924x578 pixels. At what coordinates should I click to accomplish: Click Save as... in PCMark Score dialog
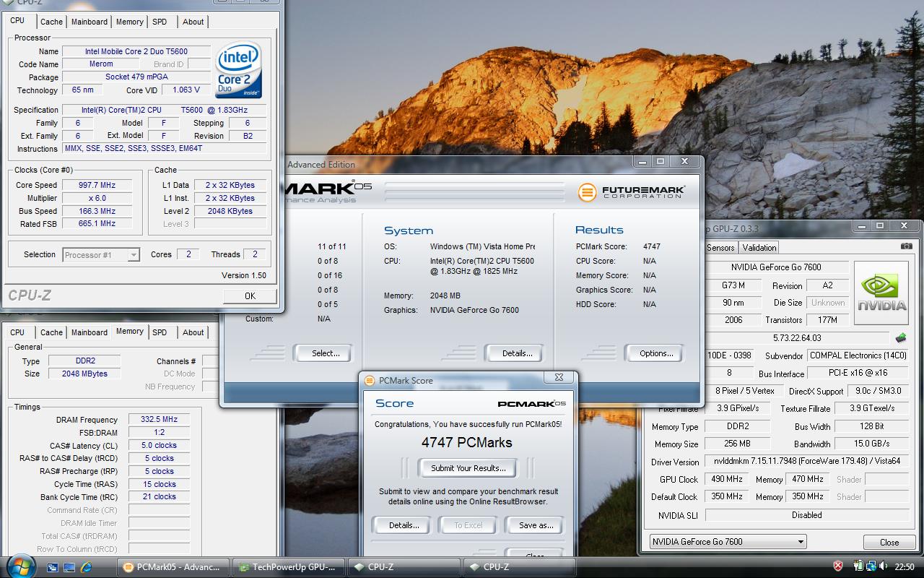point(536,525)
